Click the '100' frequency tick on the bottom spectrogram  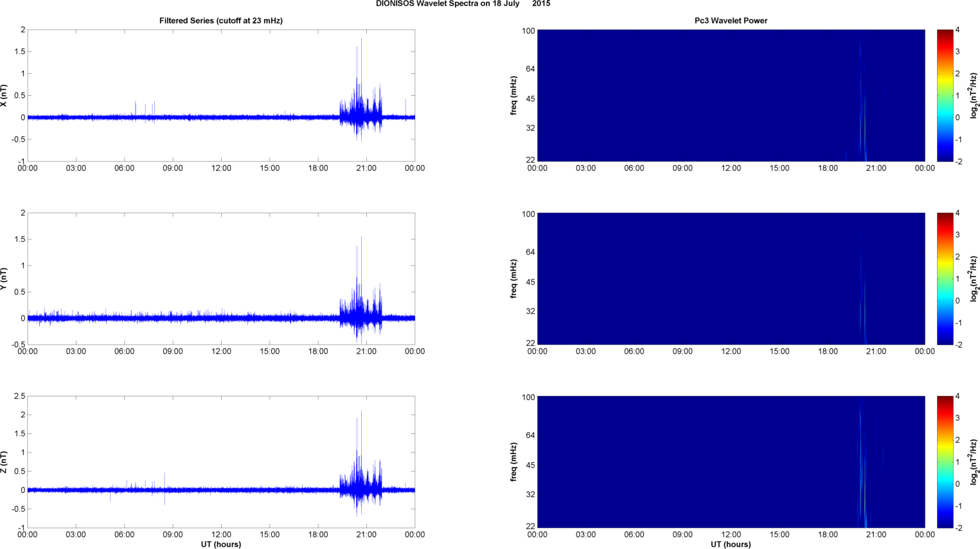[528, 397]
